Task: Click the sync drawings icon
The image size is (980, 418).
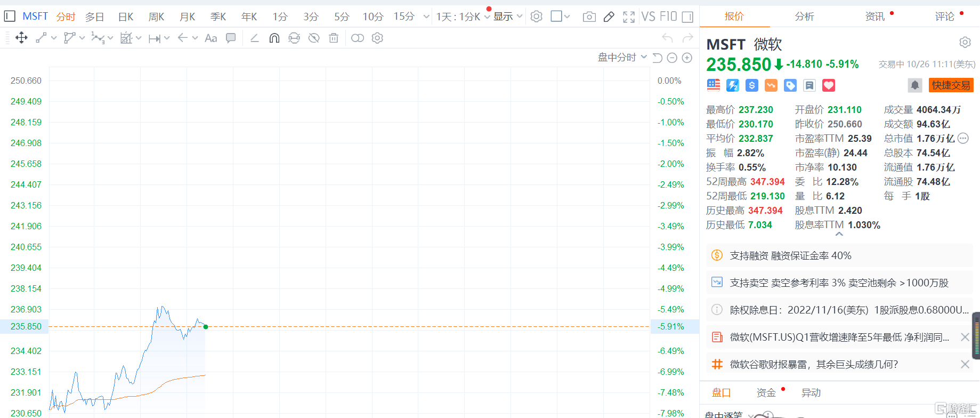Action: (294, 38)
